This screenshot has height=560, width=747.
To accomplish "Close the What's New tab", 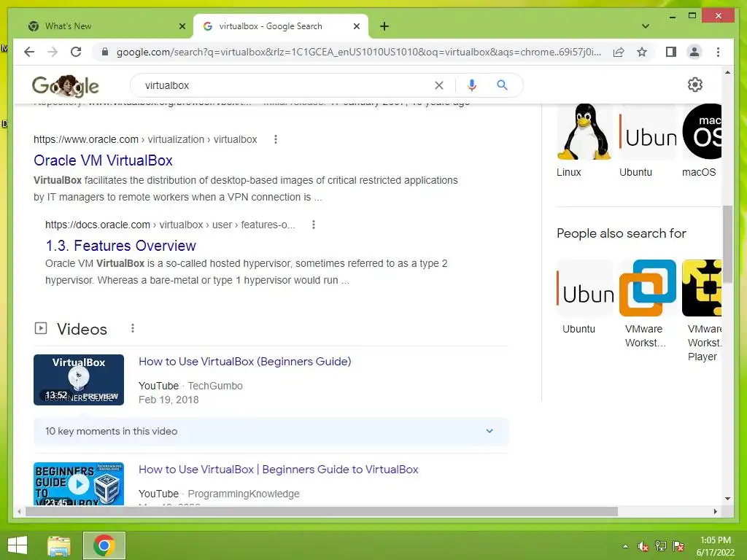I will [x=182, y=26].
